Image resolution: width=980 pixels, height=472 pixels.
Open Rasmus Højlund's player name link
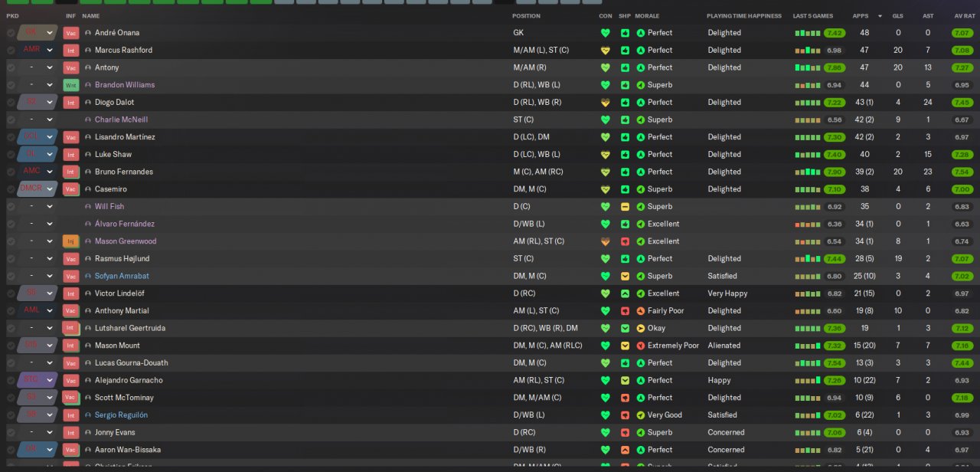(x=122, y=259)
